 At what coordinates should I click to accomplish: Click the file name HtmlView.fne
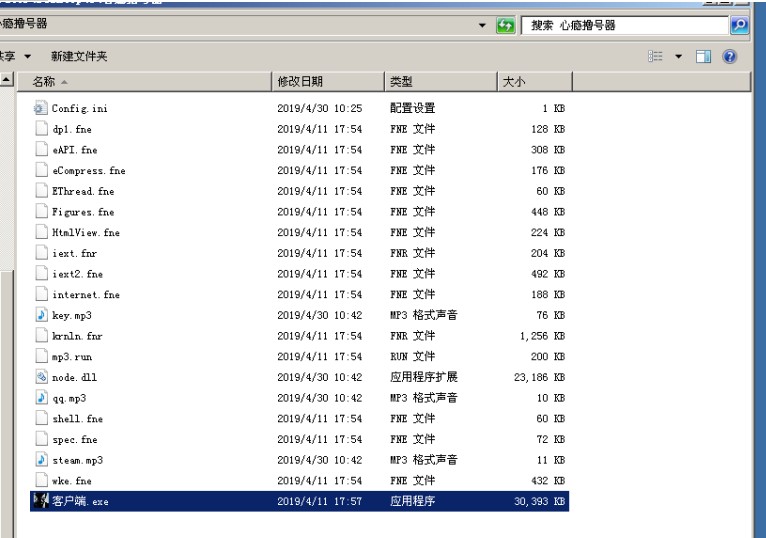(86, 233)
